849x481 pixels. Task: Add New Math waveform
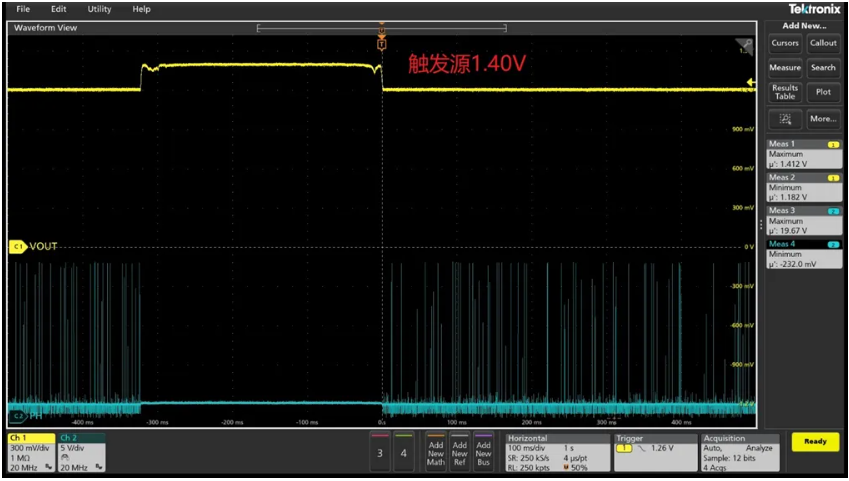[436, 452]
